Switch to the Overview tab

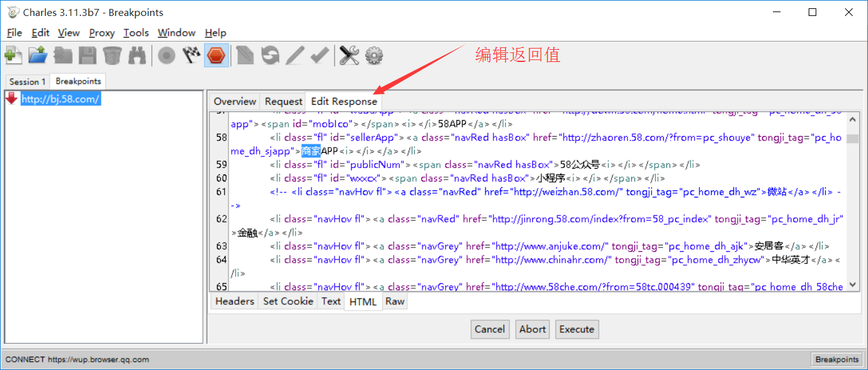coord(235,102)
